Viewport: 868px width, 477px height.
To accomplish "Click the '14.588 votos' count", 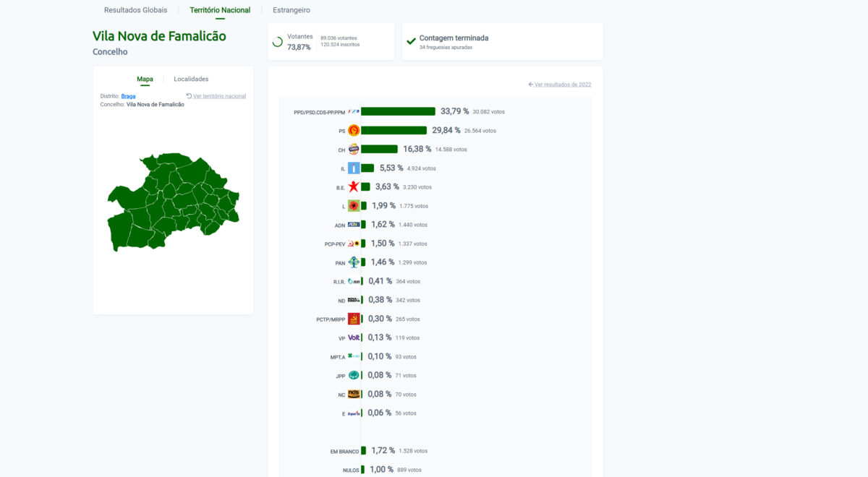I will [x=451, y=150].
